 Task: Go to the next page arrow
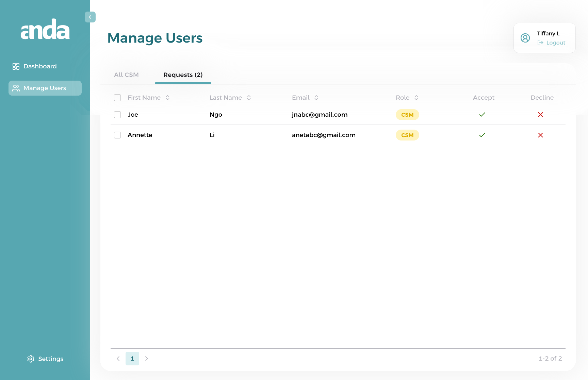pyautogui.click(x=147, y=359)
